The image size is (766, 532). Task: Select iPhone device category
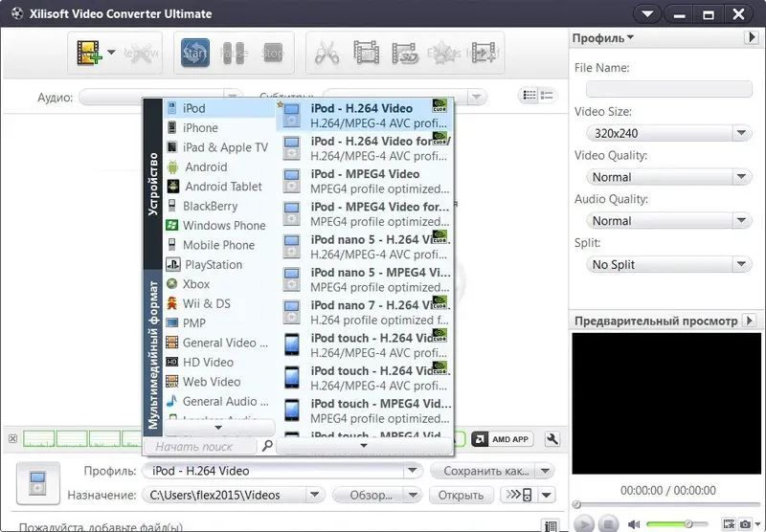(219, 128)
